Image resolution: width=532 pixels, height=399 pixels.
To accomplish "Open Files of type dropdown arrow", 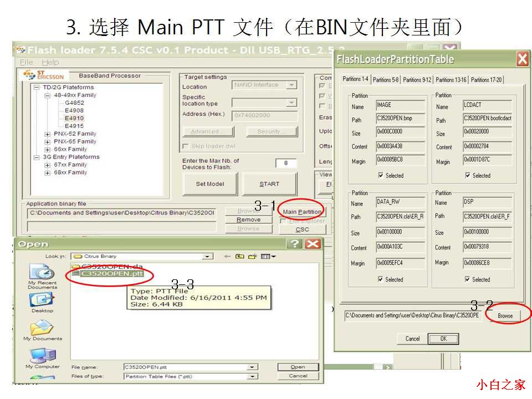I will tap(252, 377).
